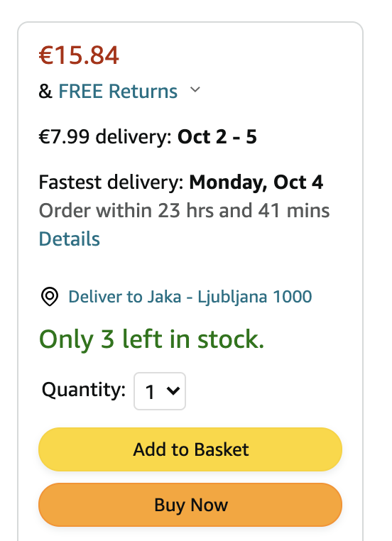Open the FREE Returns link

(x=118, y=92)
